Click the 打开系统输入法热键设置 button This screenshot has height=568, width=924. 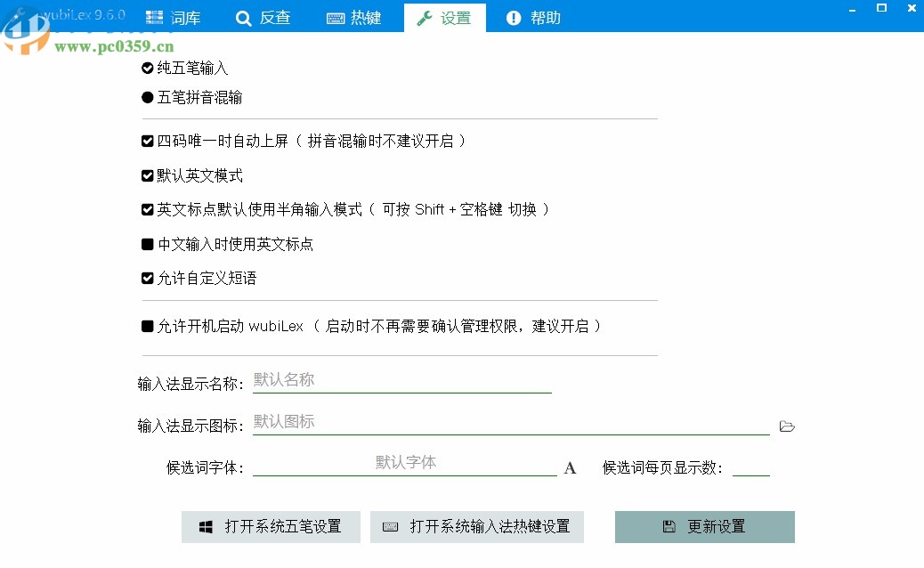coord(477,526)
